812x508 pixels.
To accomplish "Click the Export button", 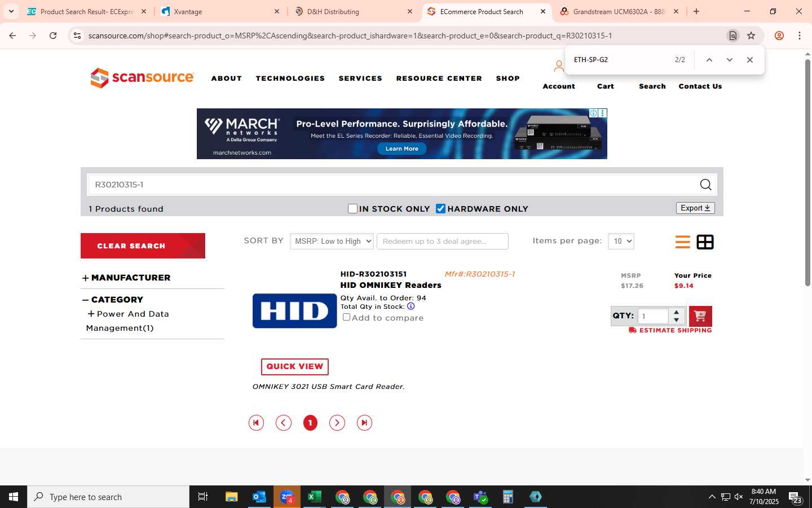I will [695, 208].
